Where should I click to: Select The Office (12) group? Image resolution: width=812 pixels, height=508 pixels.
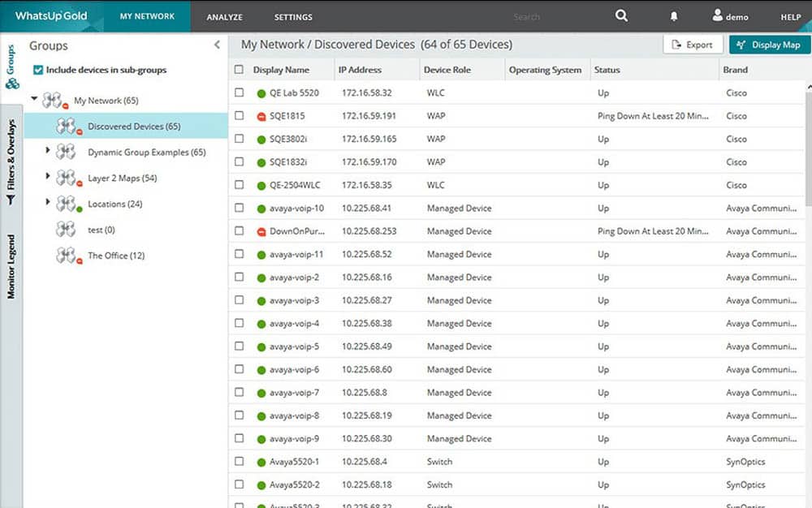pyautogui.click(x=116, y=256)
